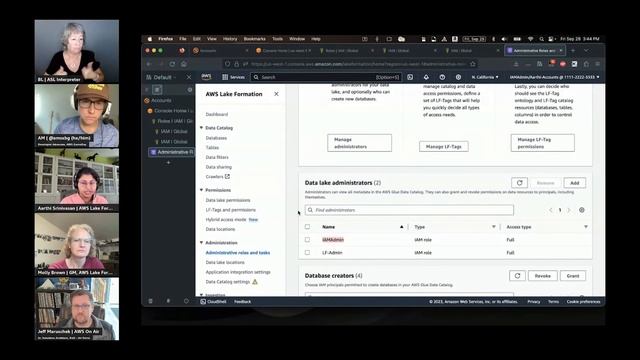
Task: Open the Default container dropdown
Action: pos(161,77)
